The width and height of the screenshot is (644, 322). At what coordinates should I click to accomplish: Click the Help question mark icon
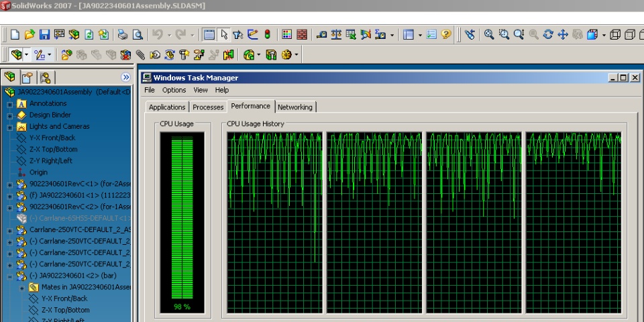446,34
